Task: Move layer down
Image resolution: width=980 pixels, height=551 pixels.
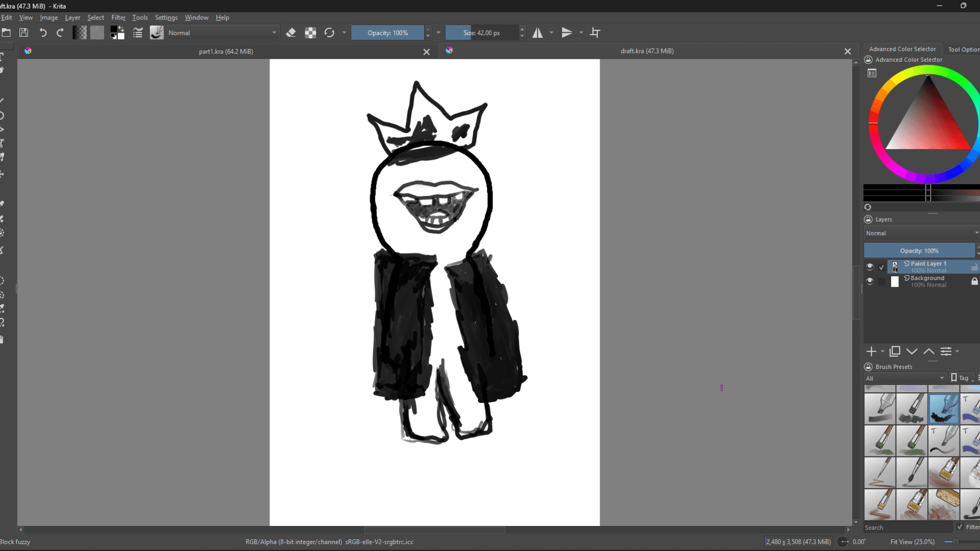Action: click(912, 352)
